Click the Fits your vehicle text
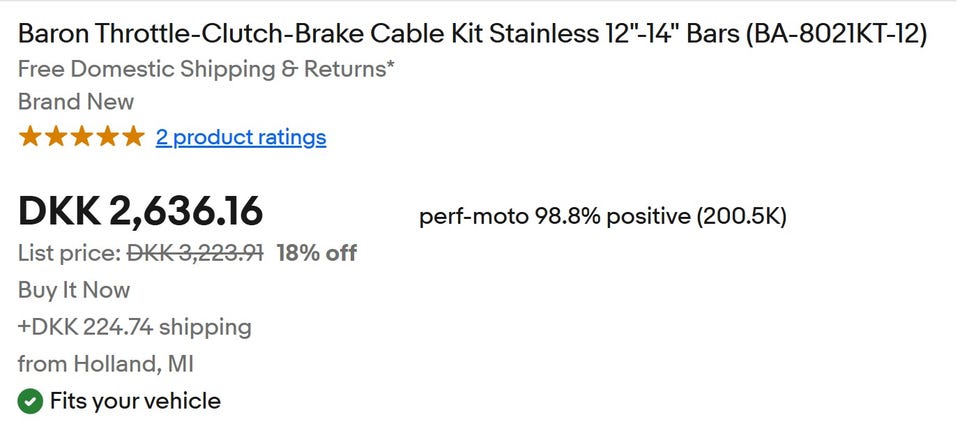Viewport: 960px width, 433px height. (135, 402)
